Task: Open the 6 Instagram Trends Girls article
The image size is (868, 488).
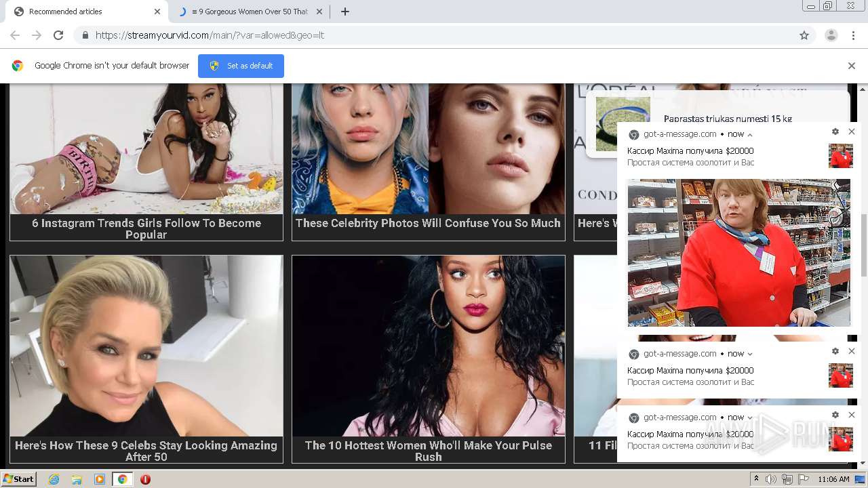Action: click(x=146, y=228)
